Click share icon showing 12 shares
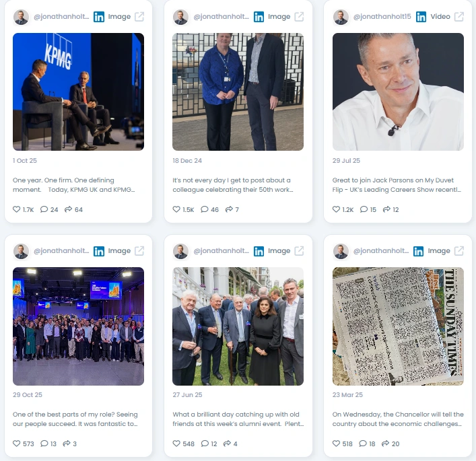 pyautogui.click(x=386, y=209)
